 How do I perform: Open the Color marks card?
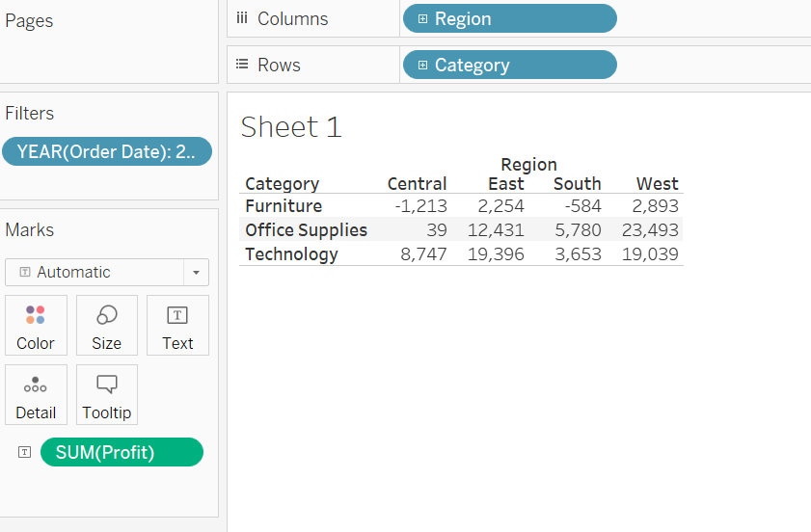[x=36, y=325]
